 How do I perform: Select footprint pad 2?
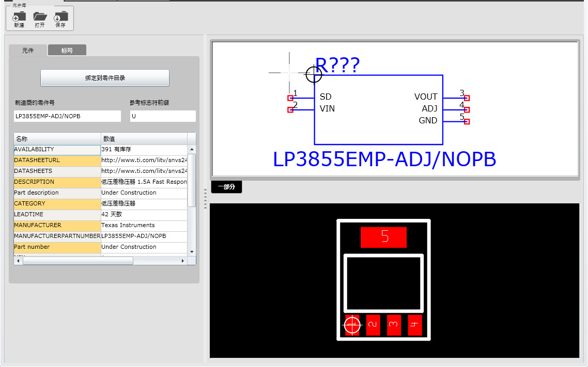pos(373,325)
